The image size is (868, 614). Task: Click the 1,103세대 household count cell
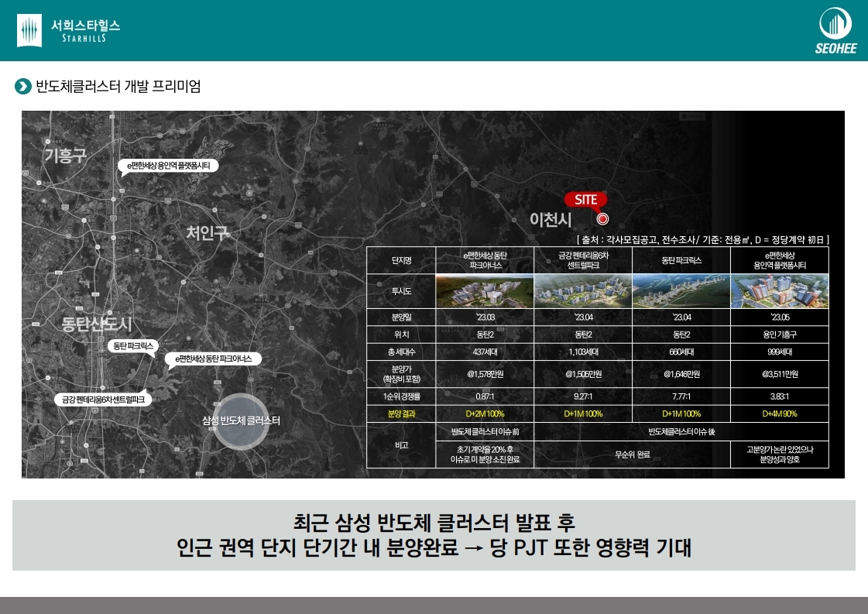coord(583,352)
